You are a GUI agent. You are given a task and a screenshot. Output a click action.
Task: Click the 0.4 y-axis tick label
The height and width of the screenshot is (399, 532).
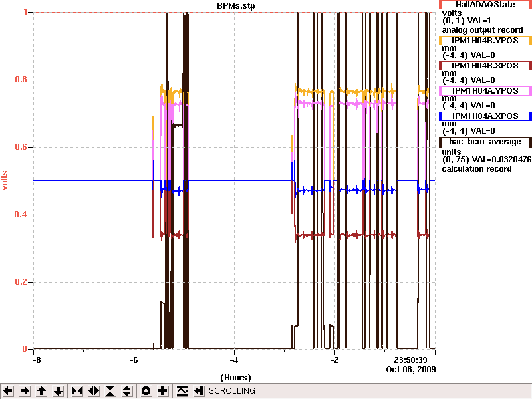(x=21, y=215)
